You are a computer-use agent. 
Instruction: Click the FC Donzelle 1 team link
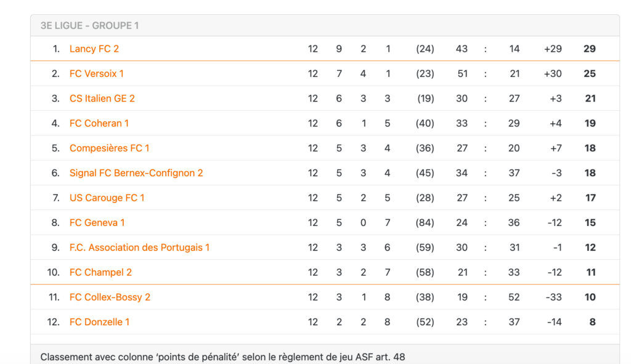pyautogui.click(x=99, y=322)
